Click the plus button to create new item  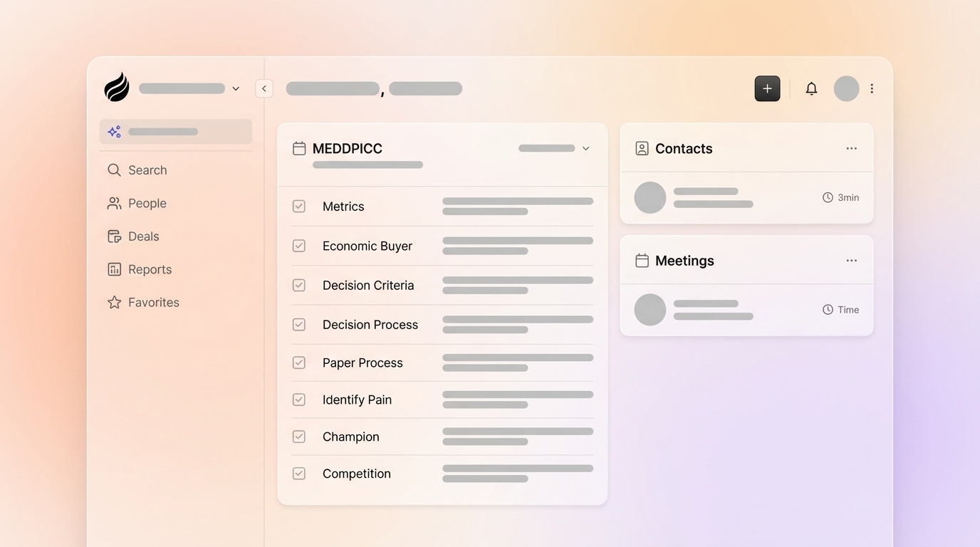click(x=767, y=88)
